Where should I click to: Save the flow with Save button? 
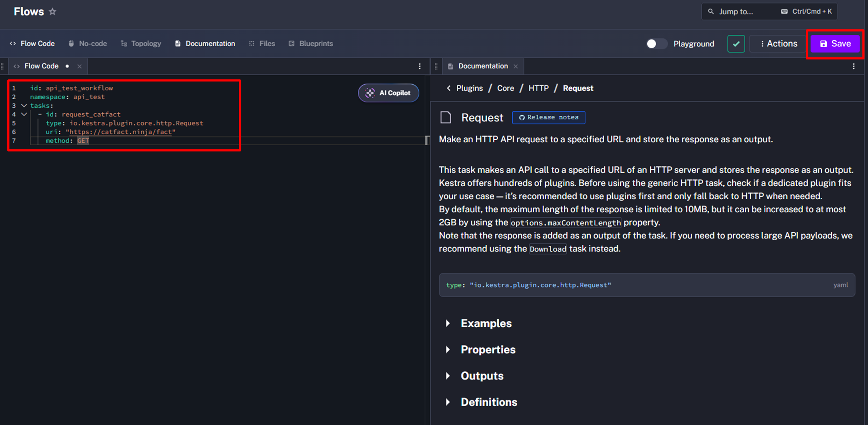click(x=835, y=44)
